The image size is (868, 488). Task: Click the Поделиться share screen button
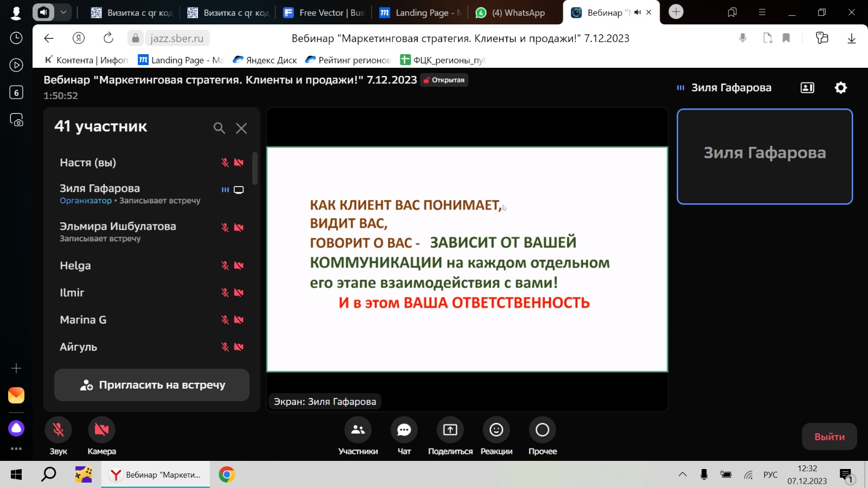(450, 430)
